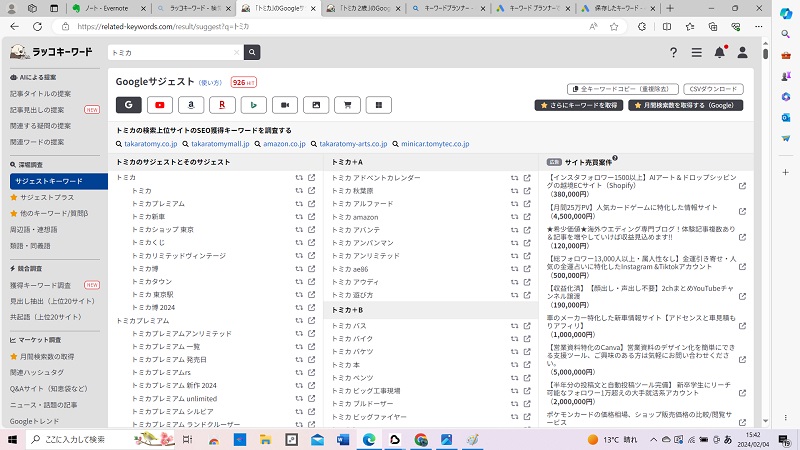This screenshot has height=450, width=800.
Task: Select the image suggest source icon
Action: 316,105
